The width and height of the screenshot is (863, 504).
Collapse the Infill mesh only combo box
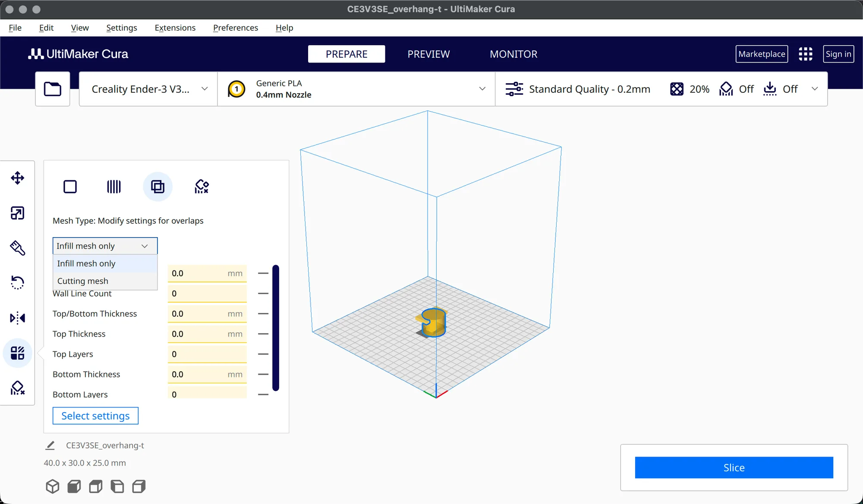(105, 246)
